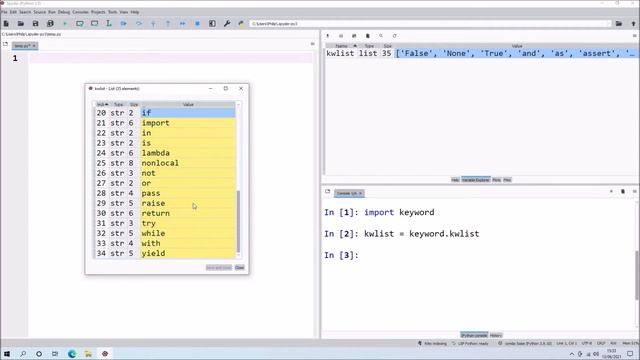Open the Debug menu
This screenshot has width=640, height=360.
point(64,12)
